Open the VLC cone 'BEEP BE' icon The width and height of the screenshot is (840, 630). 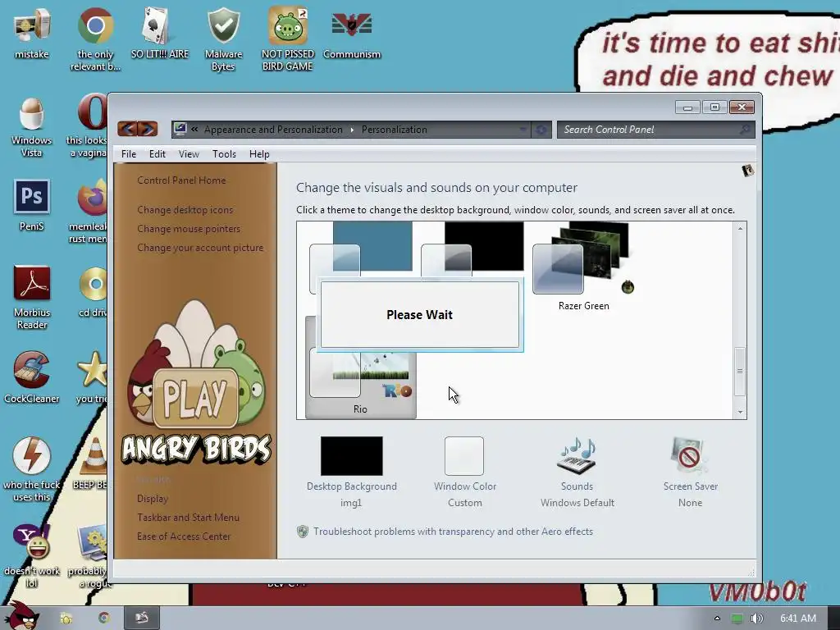pyautogui.click(x=92, y=463)
